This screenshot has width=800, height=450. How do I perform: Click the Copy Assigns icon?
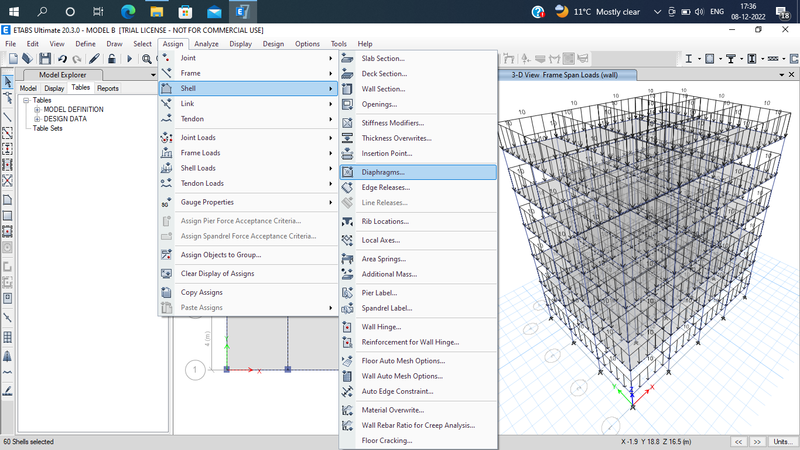click(x=166, y=292)
